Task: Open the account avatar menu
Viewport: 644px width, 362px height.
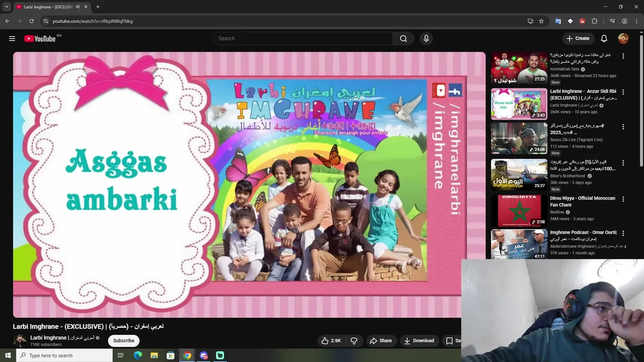Action: click(623, 39)
